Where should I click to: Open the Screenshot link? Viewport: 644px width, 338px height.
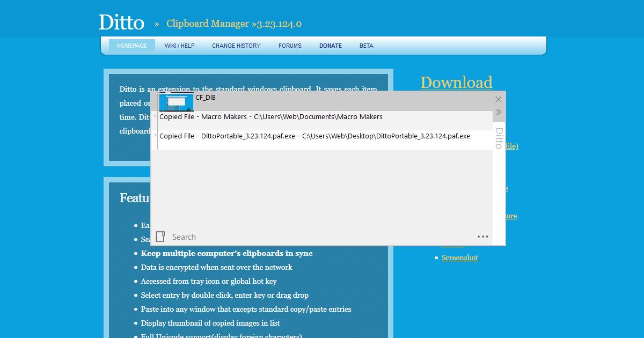pyautogui.click(x=459, y=258)
